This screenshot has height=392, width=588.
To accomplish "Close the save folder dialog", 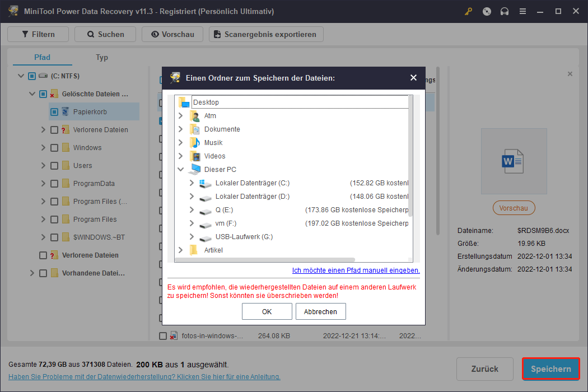I will tap(413, 78).
